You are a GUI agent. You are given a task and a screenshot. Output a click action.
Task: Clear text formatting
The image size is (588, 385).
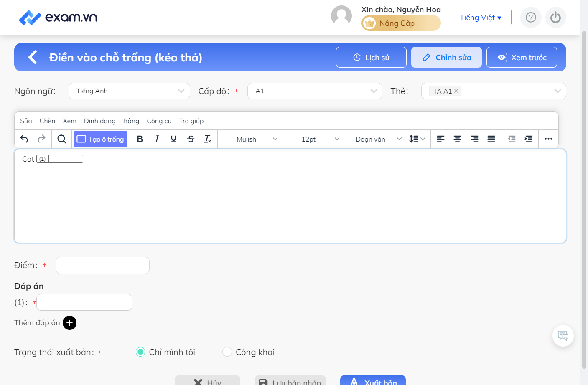pyautogui.click(x=207, y=139)
